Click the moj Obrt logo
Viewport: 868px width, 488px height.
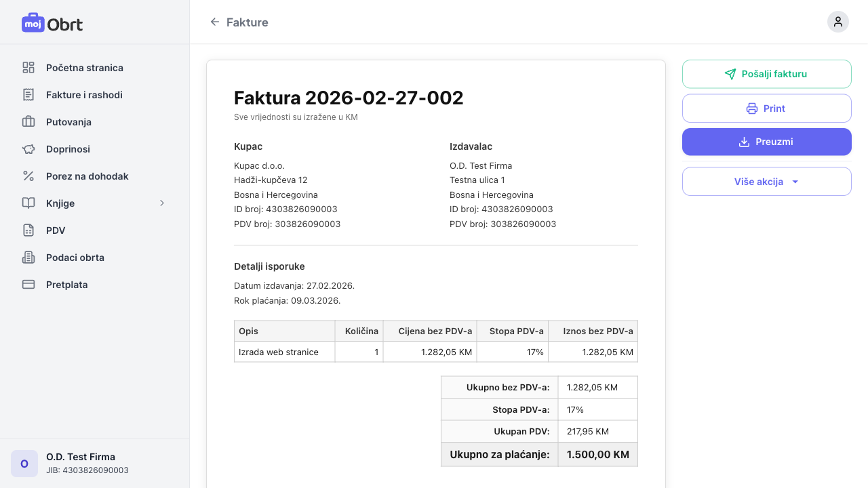point(52,22)
